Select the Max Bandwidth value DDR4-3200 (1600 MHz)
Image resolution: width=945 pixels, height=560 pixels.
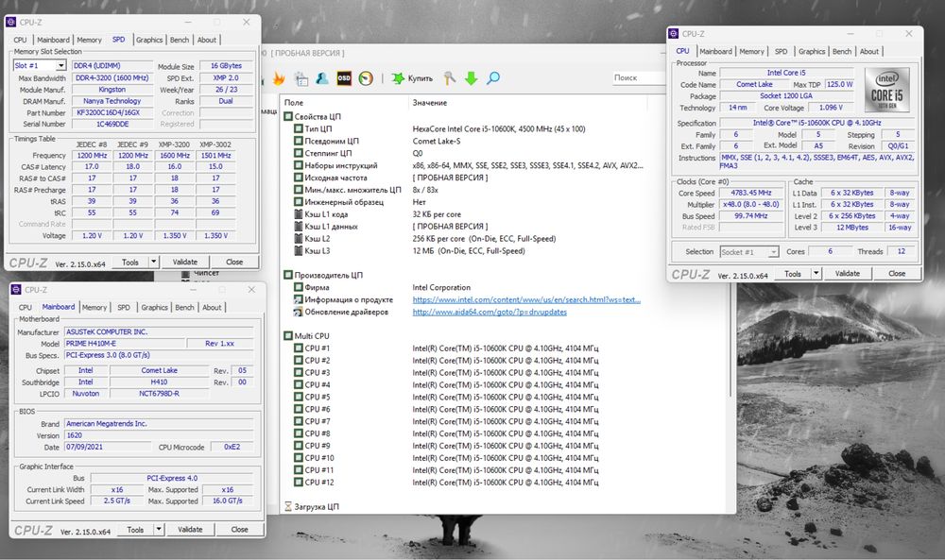[x=112, y=77]
